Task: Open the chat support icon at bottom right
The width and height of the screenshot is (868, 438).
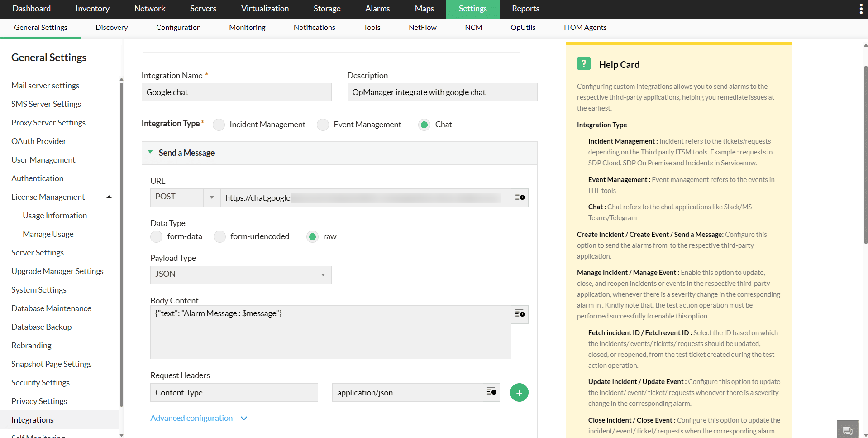Action: point(848,430)
